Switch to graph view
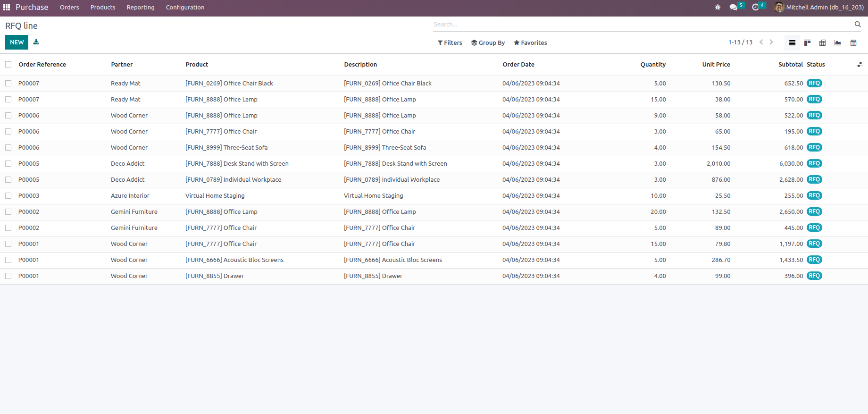The image size is (868, 414). pos(838,42)
